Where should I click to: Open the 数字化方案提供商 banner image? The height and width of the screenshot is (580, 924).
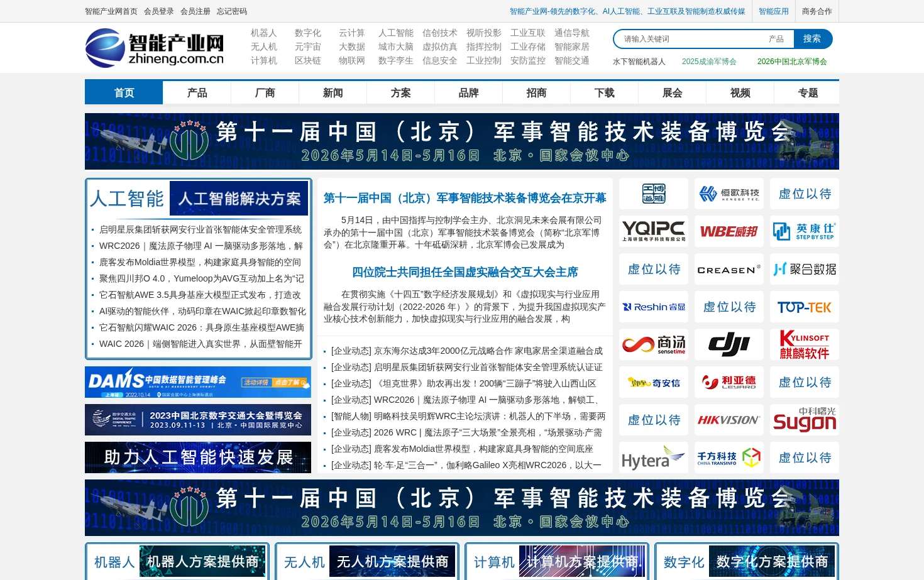point(772,562)
